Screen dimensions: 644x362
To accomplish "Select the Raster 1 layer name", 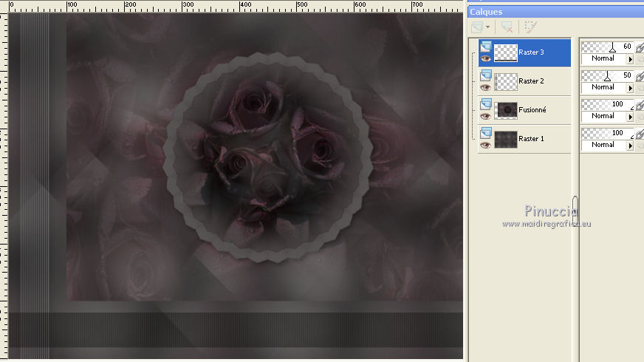I will [x=531, y=138].
